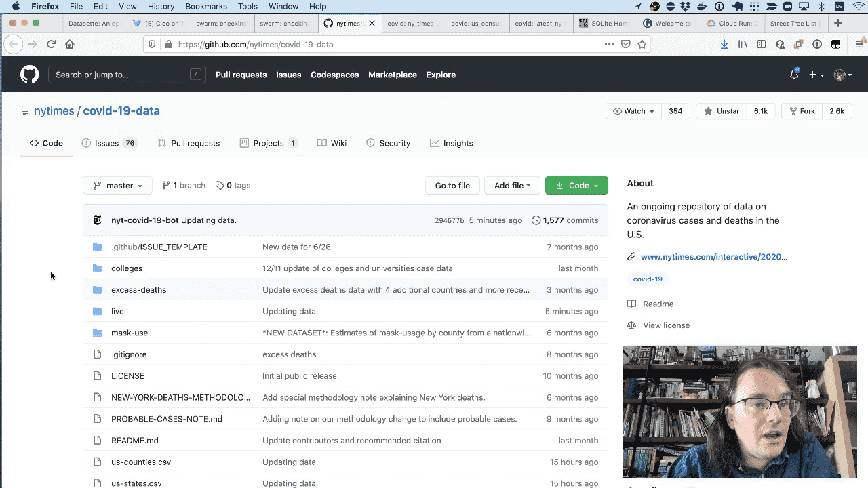Go to Firefox home page icon
The image size is (868, 488).
coord(70,44)
